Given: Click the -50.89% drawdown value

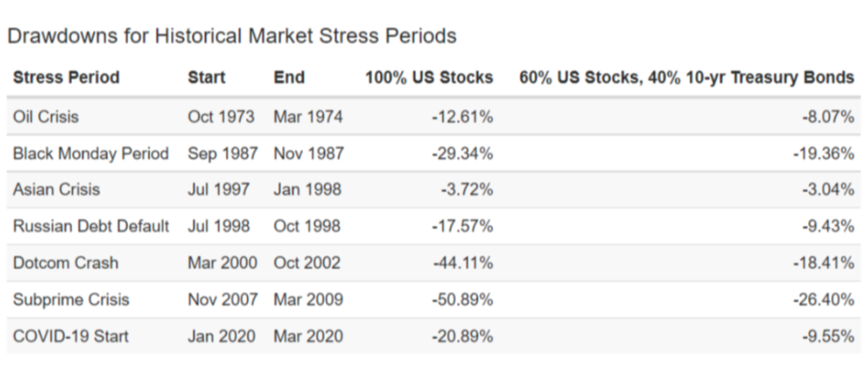Looking at the screenshot, I should (463, 299).
